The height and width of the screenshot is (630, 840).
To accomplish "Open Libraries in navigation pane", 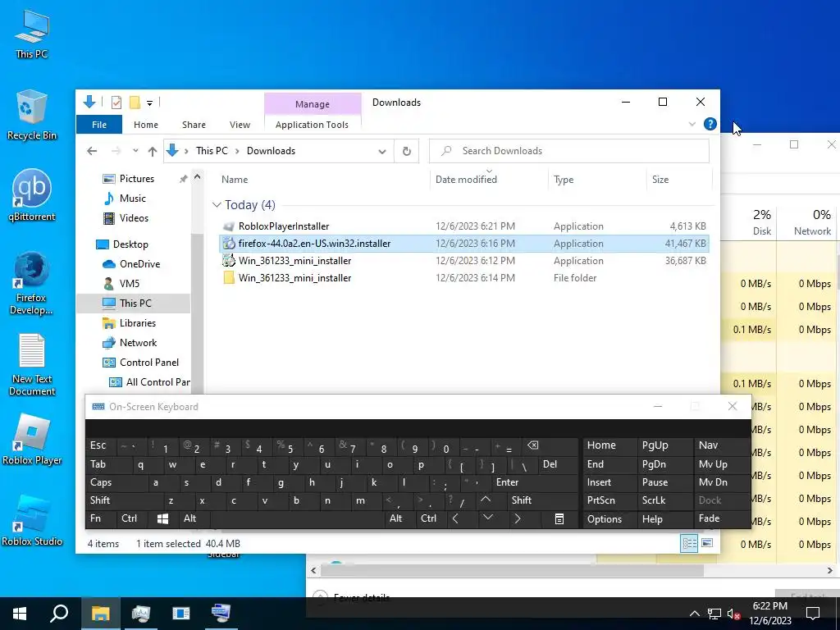I will coord(137,323).
